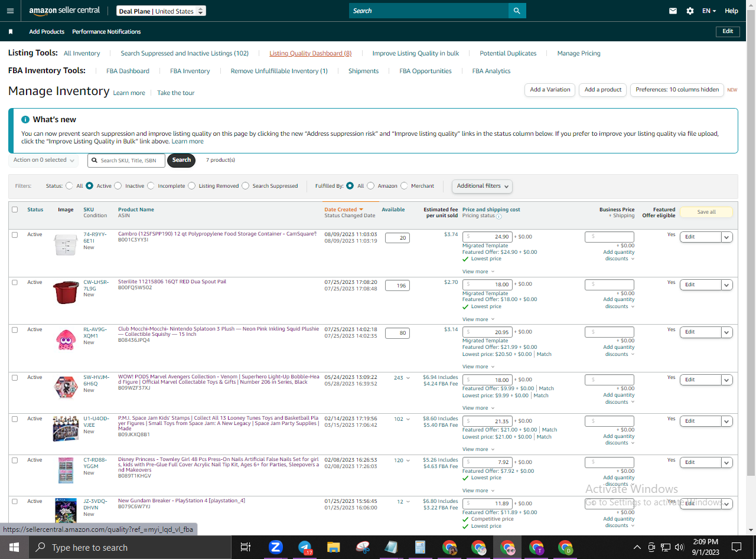This screenshot has height=559, width=756.
Task: Click the Save all button
Action: click(706, 212)
